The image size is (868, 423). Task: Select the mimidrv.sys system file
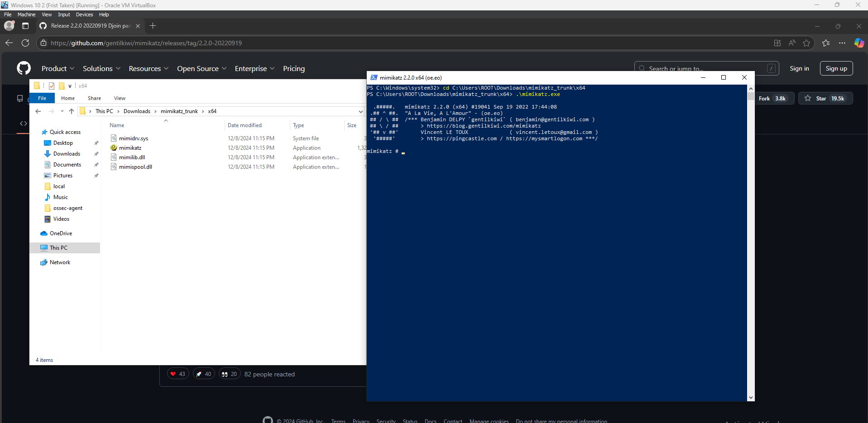134,138
